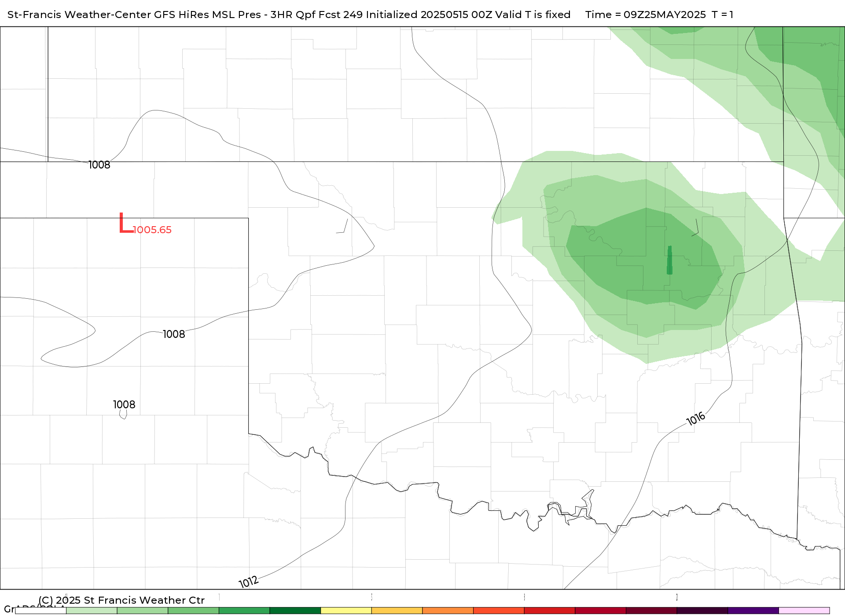Click the light orange-yellow legend swatch
Image resolution: width=845 pixels, height=616 pixels.
pyautogui.click(x=397, y=611)
